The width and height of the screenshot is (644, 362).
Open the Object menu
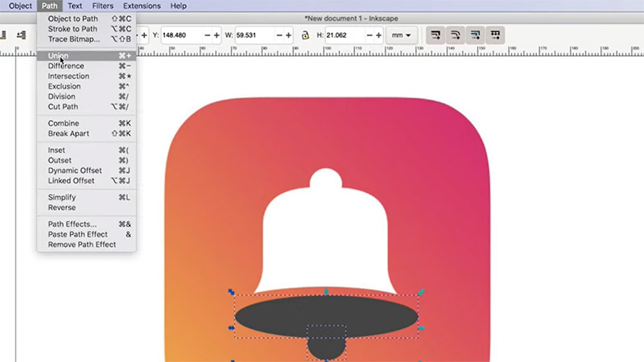pos(20,6)
